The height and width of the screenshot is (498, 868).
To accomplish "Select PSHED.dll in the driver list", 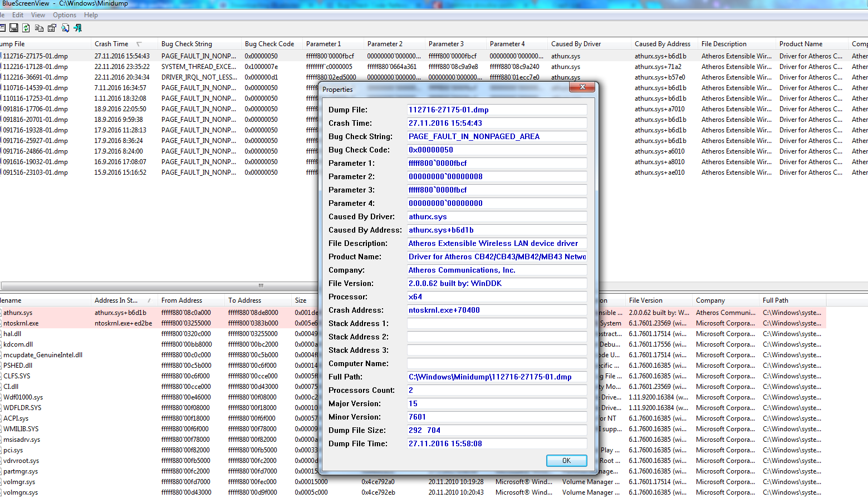I will tap(18, 366).
